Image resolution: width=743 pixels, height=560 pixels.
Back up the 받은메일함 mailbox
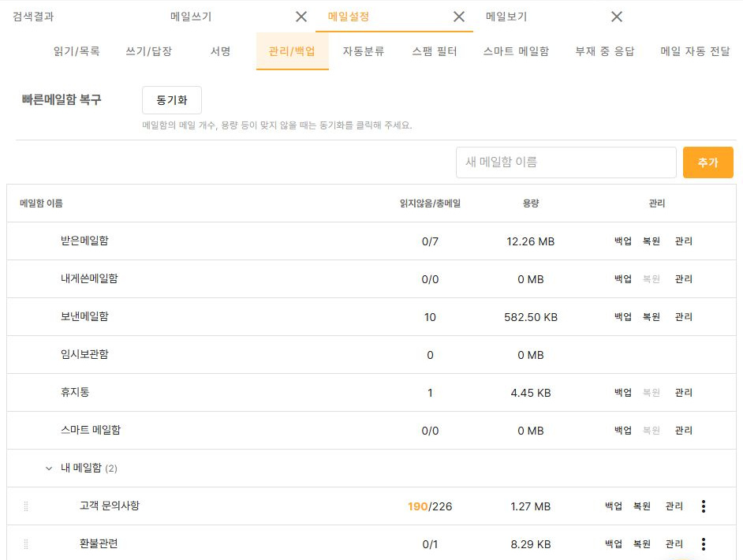tap(622, 241)
